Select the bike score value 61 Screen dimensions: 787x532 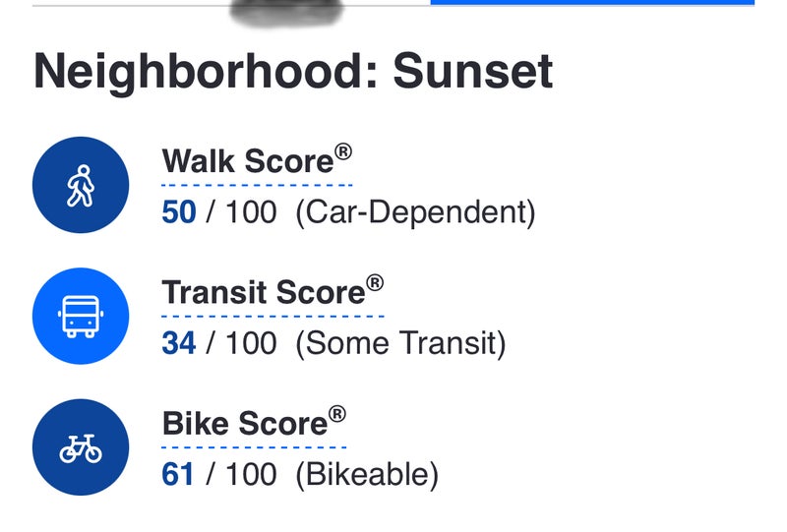(x=178, y=475)
